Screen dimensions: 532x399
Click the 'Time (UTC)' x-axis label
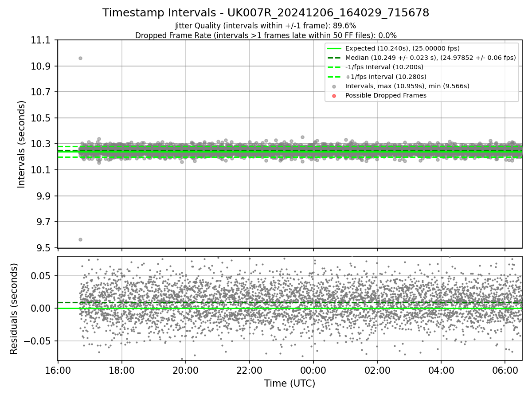click(x=289, y=383)
